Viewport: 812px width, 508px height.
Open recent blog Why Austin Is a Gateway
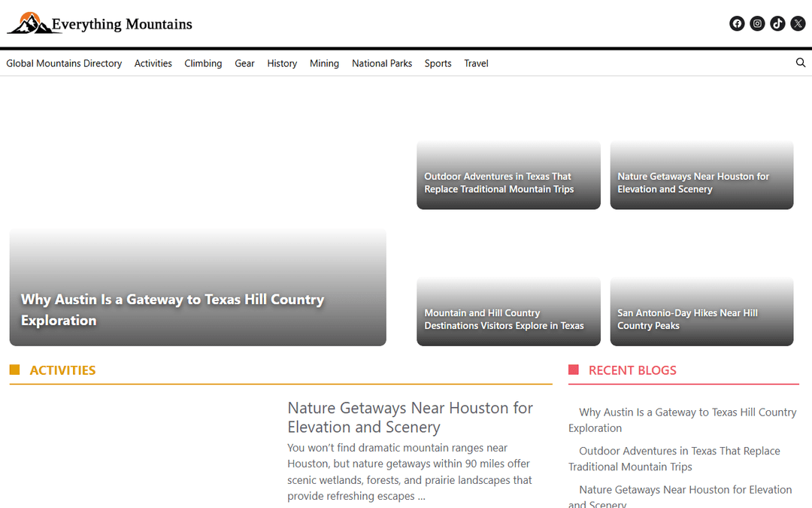tap(682, 420)
